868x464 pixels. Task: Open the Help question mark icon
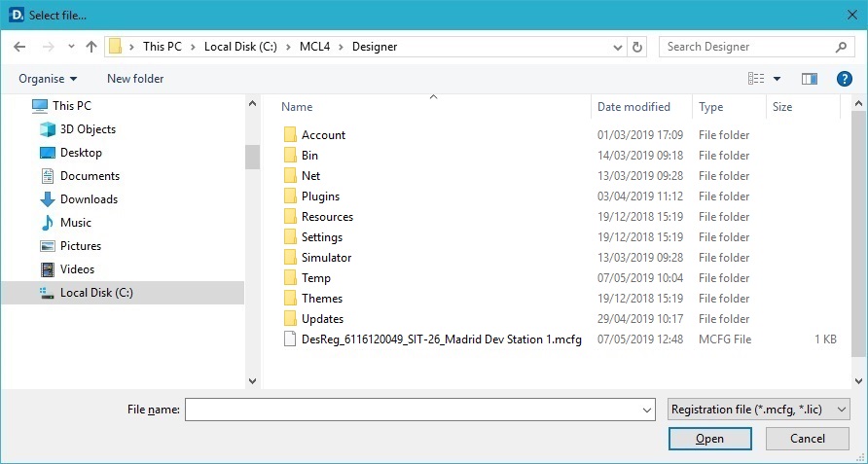point(844,79)
